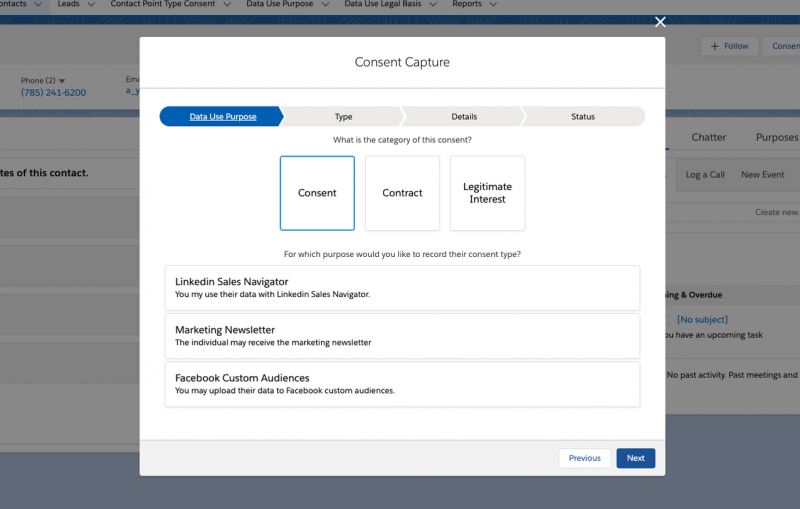Open the New Event action

click(762, 174)
